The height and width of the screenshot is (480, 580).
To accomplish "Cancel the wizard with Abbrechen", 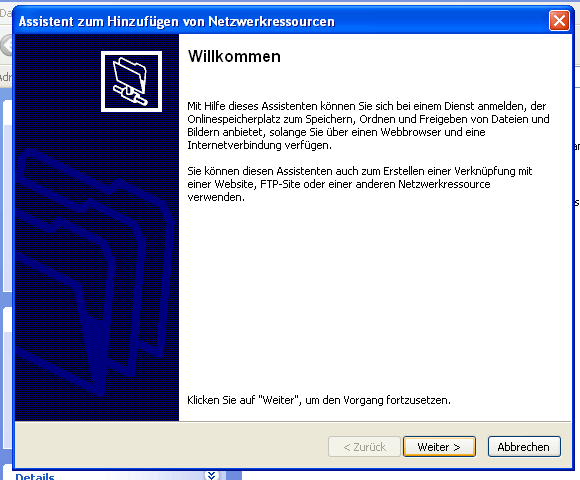I will 524,447.
